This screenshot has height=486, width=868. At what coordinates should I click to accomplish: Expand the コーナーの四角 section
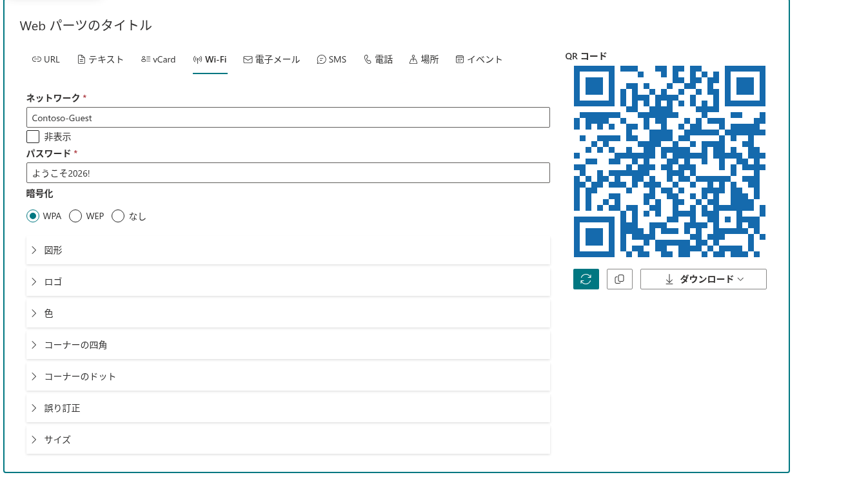[x=288, y=345]
